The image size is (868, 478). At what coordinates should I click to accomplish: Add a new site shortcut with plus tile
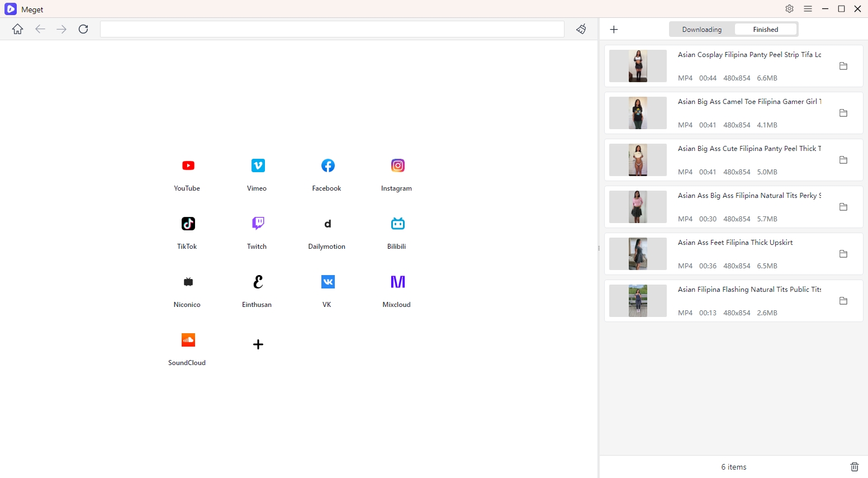point(258,344)
